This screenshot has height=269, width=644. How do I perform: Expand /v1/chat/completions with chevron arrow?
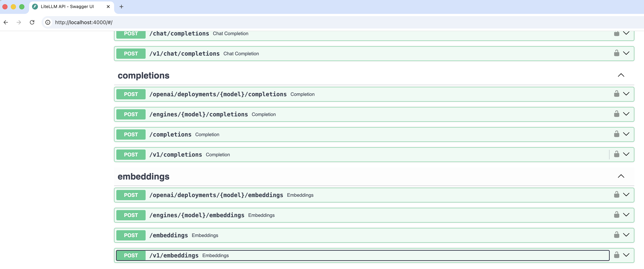point(626,53)
